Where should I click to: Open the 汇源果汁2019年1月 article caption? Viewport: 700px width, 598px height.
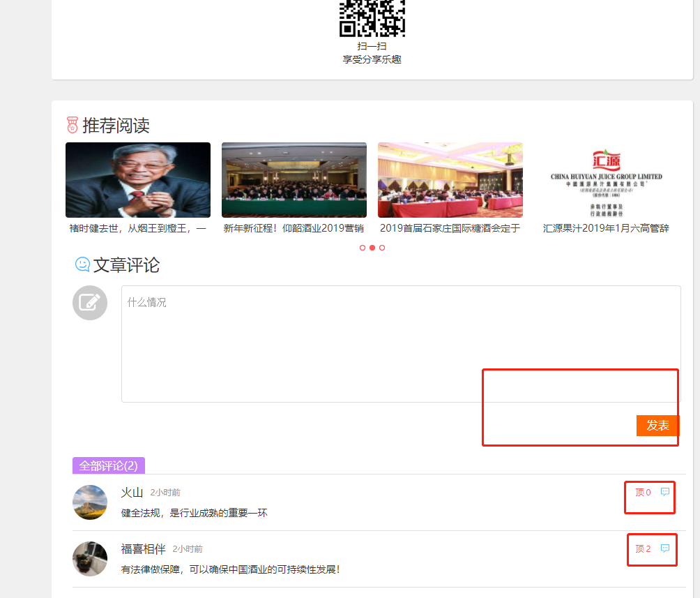[x=606, y=228]
